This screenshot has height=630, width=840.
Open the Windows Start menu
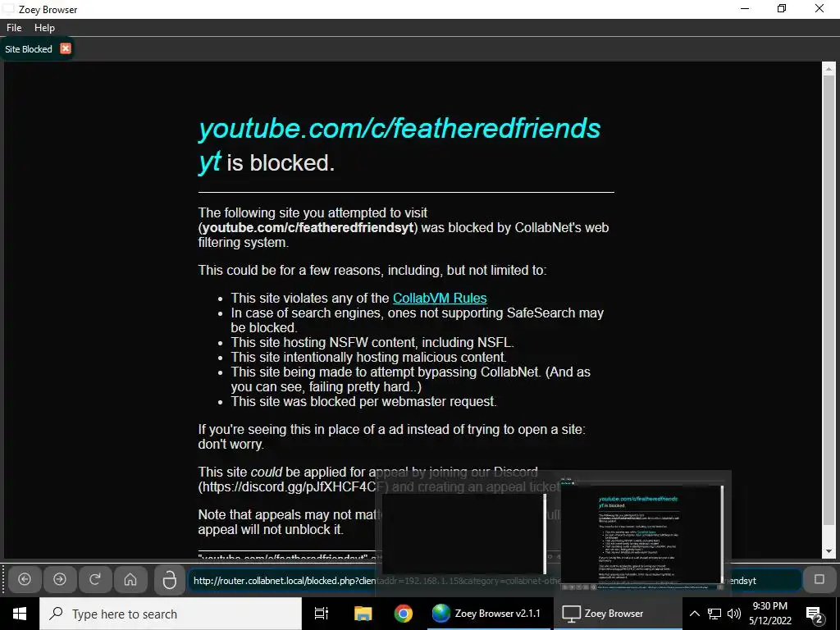pos(20,614)
